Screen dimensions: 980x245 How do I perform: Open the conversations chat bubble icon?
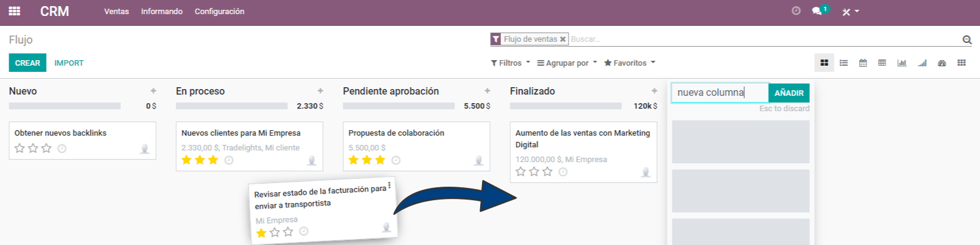tap(817, 11)
